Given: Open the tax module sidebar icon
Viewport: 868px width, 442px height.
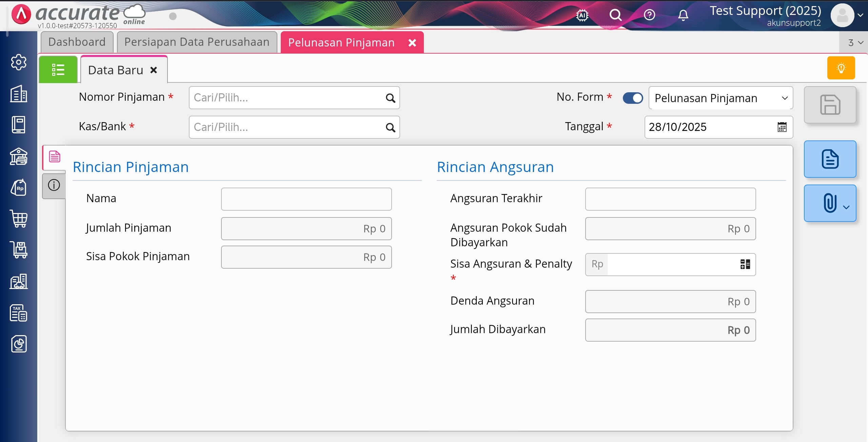Looking at the screenshot, I should tap(19, 313).
